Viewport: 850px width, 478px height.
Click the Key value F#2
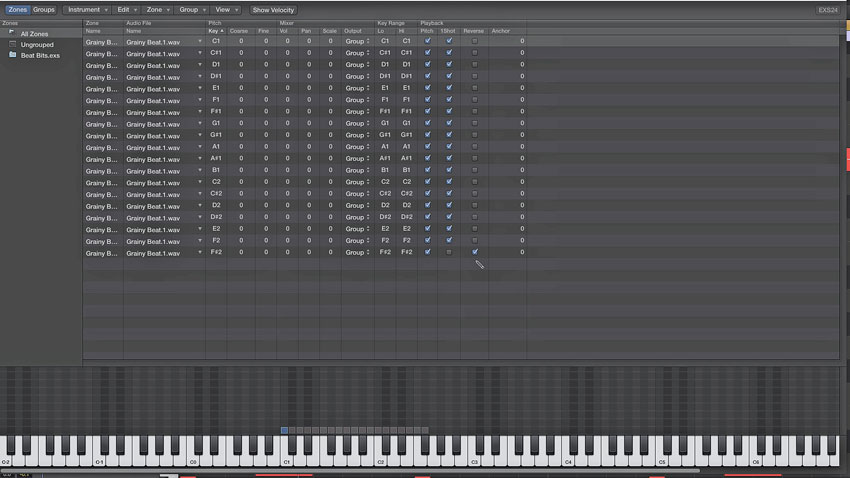coord(216,252)
